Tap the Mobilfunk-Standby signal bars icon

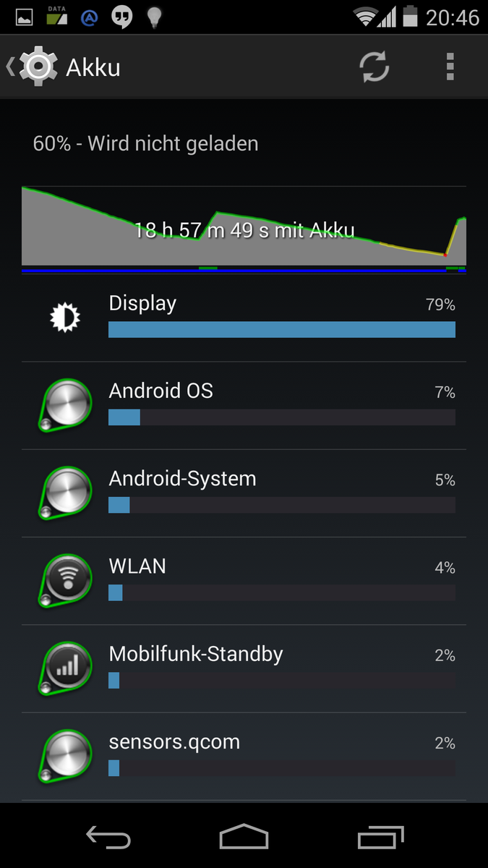click(65, 668)
